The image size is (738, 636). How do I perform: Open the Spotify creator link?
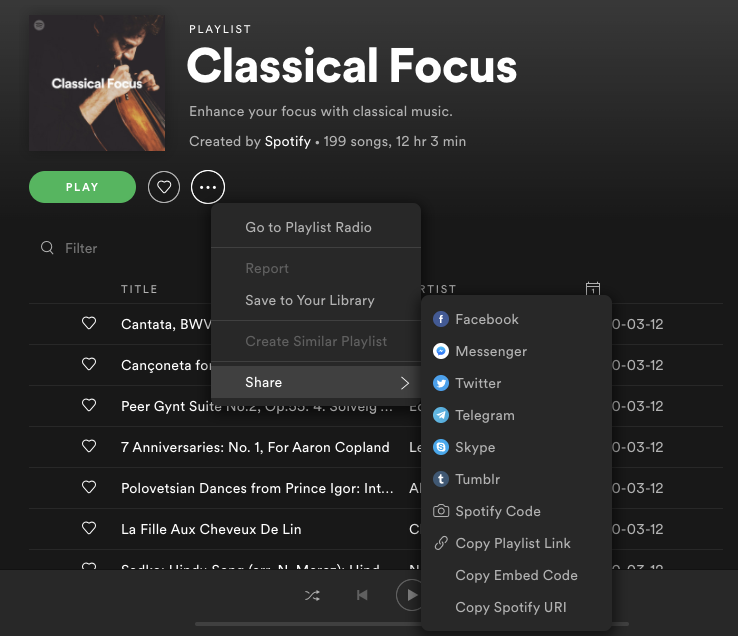(287, 142)
